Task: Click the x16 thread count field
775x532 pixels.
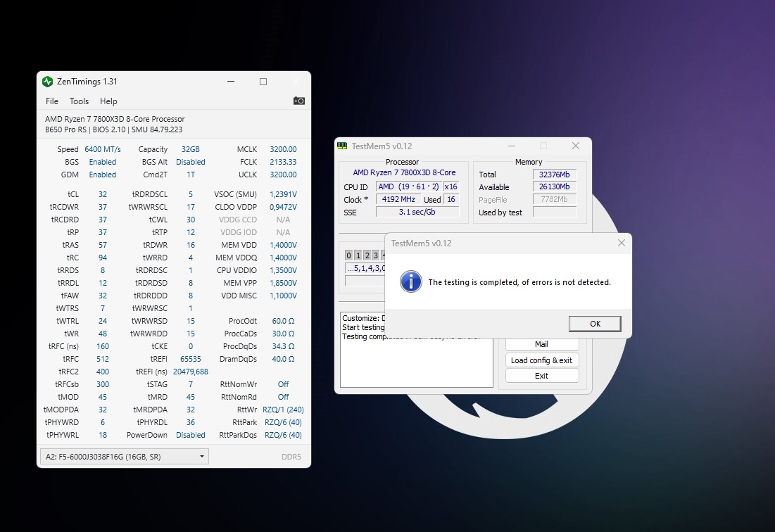Action: click(x=450, y=186)
